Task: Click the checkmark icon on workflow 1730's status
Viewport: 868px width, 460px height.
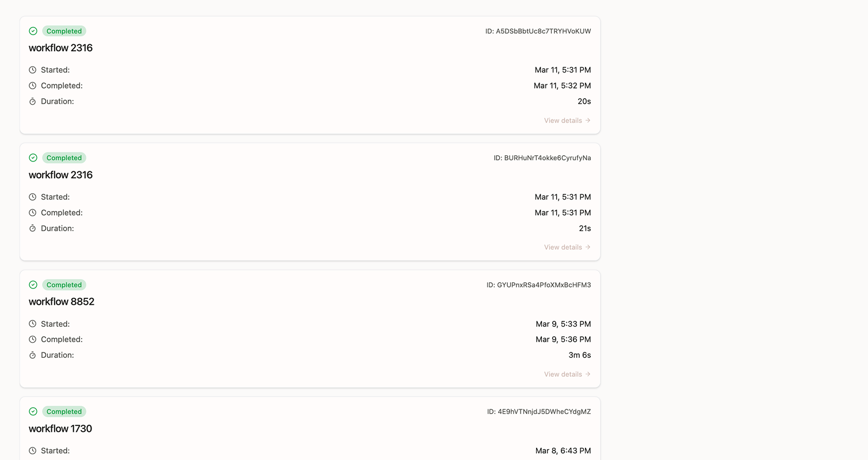Action: coord(33,411)
